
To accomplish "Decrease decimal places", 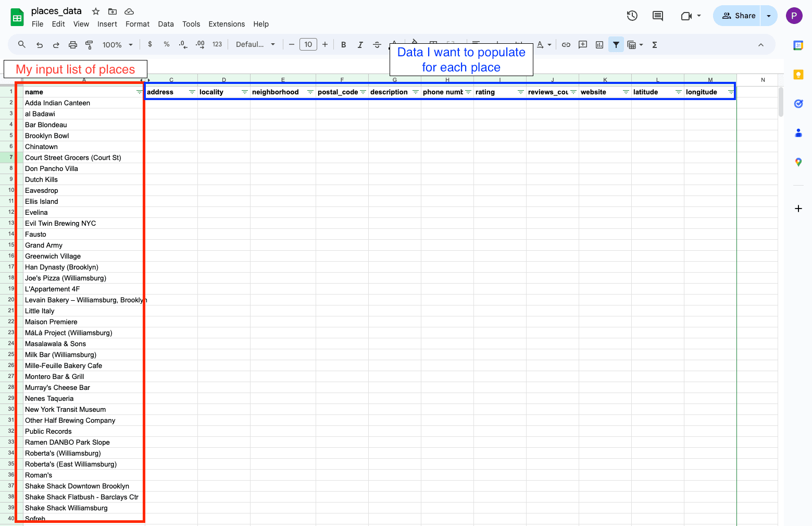I will coord(183,44).
